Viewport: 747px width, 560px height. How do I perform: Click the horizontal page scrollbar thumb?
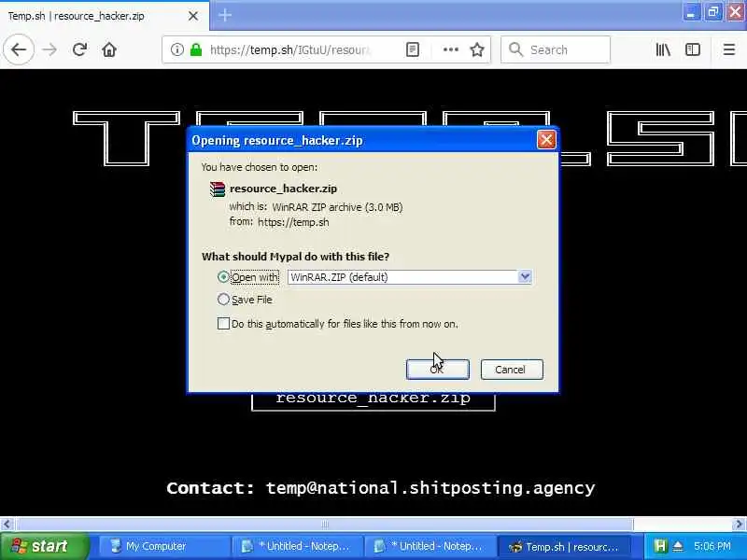coord(325,525)
